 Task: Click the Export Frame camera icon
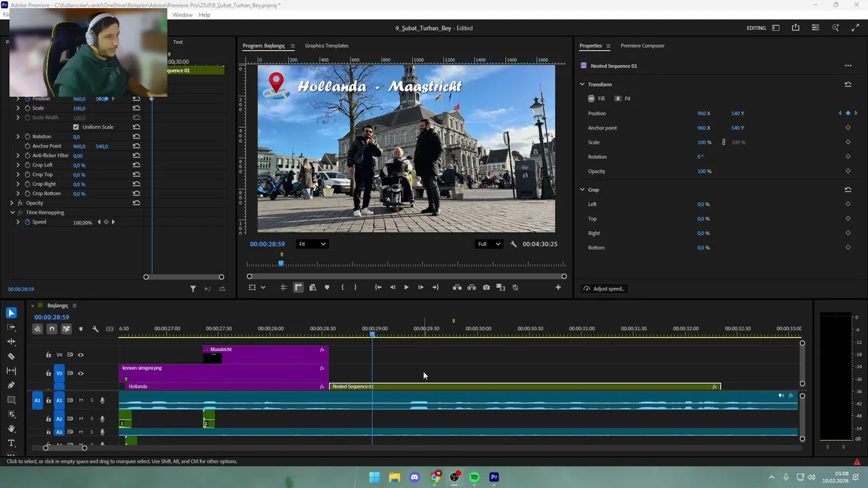[x=486, y=287]
